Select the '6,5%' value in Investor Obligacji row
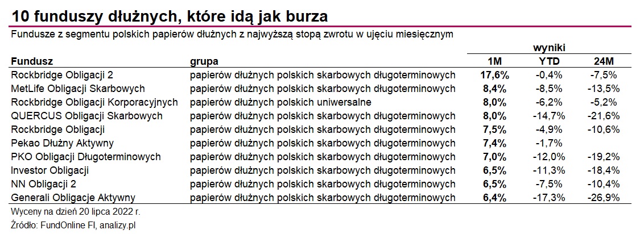Screen dimensions: 644x234 494,170
